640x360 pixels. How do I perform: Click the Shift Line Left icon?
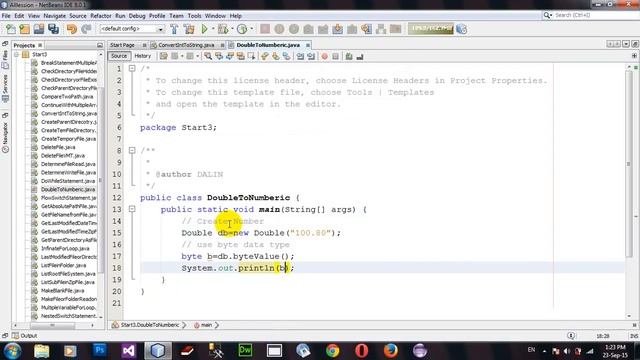click(300, 56)
